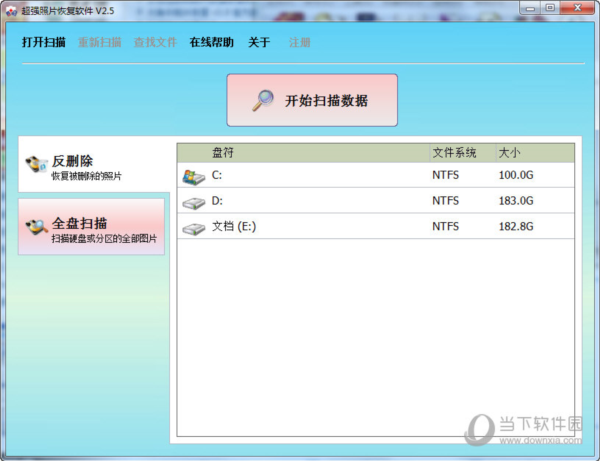Sort list by 盘符 column header

click(x=303, y=153)
